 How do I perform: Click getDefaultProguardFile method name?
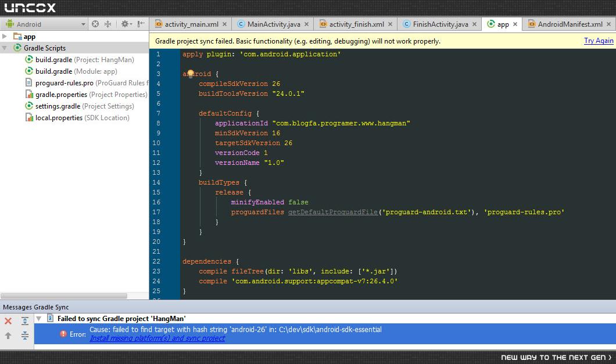coord(333,212)
